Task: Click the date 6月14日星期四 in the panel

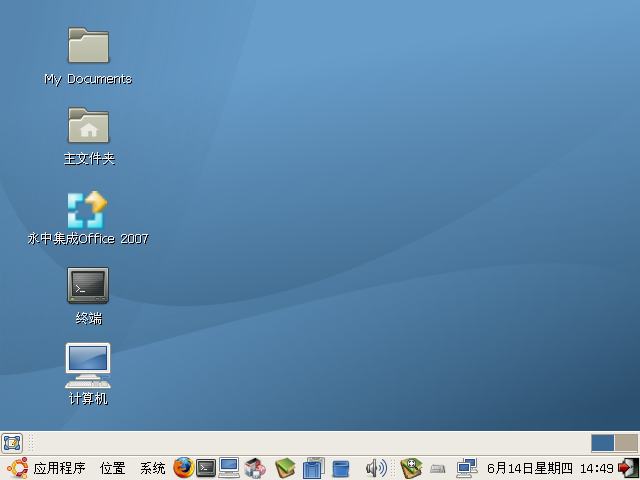Action: 529,468
